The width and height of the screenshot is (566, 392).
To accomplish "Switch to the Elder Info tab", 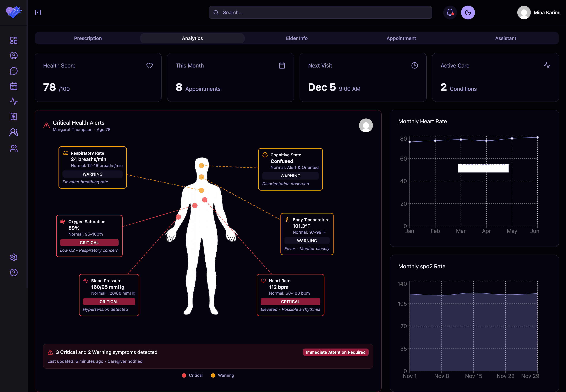I will (297, 38).
